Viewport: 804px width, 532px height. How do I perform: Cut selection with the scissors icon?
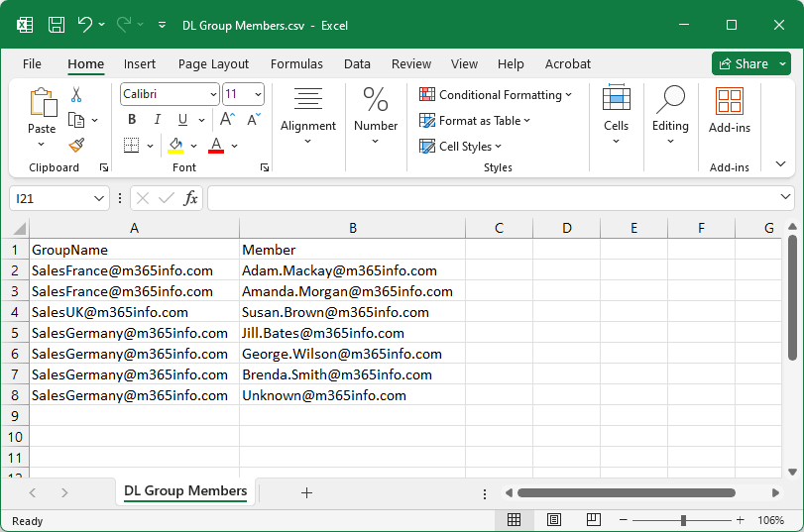click(76, 94)
